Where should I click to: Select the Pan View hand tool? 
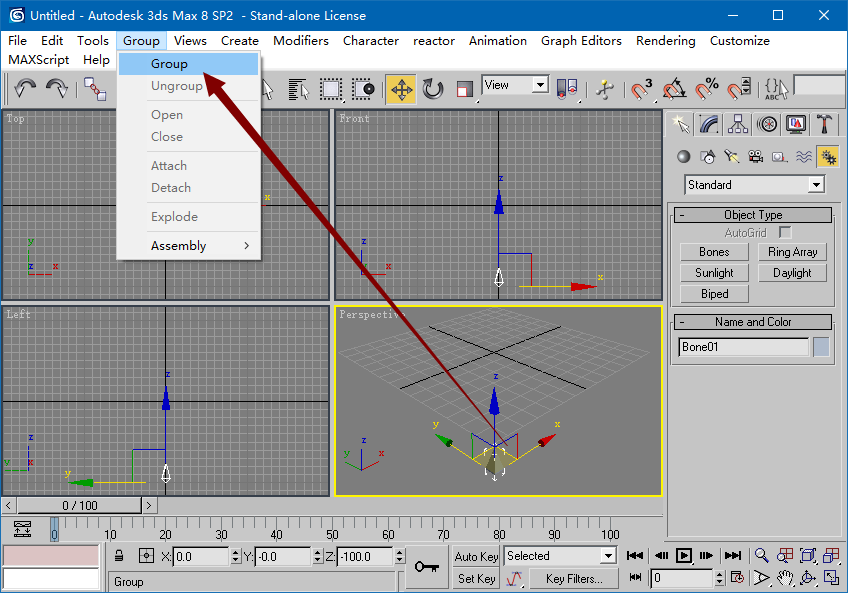click(785, 578)
